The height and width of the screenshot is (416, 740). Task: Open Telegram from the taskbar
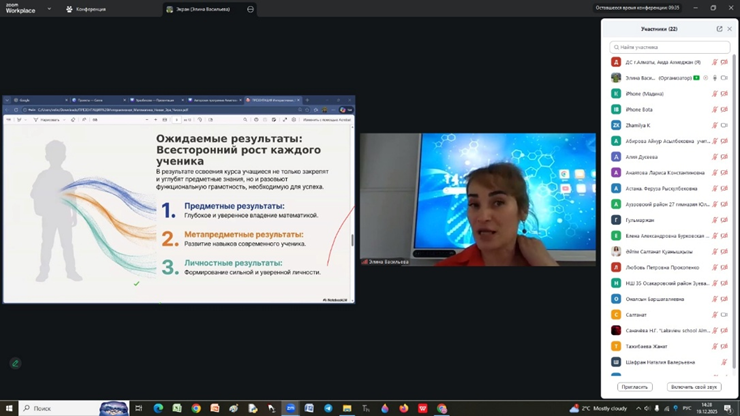coord(328,408)
